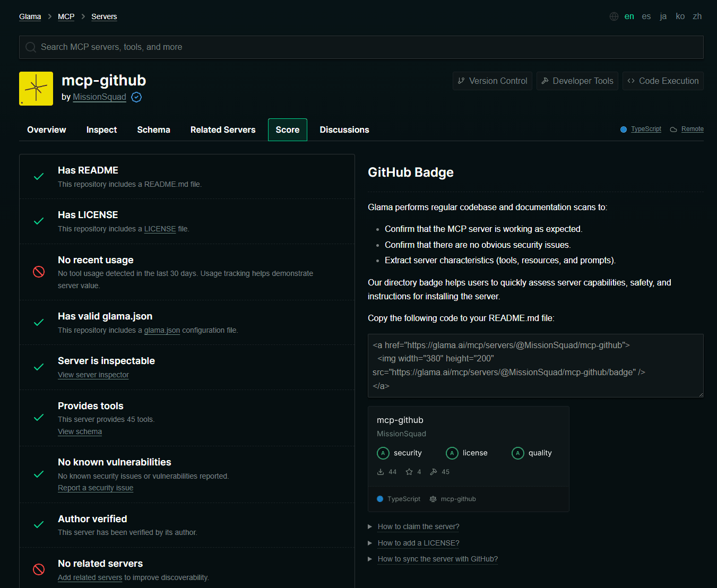Expand 'How to sync the server with GitHub?'
Viewport: 717px width, 588px height.
[437, 559]
